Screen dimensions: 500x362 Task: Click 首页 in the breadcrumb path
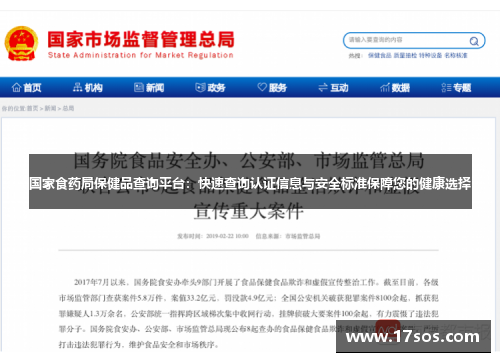coord(32,108)
